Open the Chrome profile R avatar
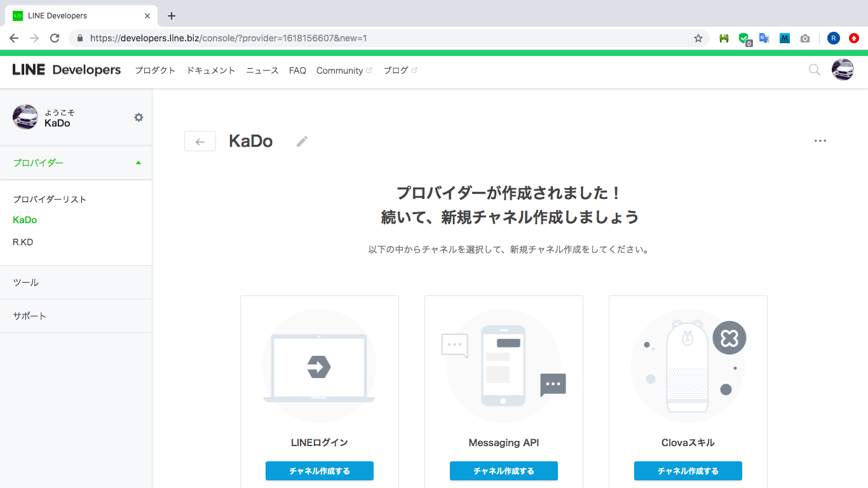 click(x=834, y=38)
